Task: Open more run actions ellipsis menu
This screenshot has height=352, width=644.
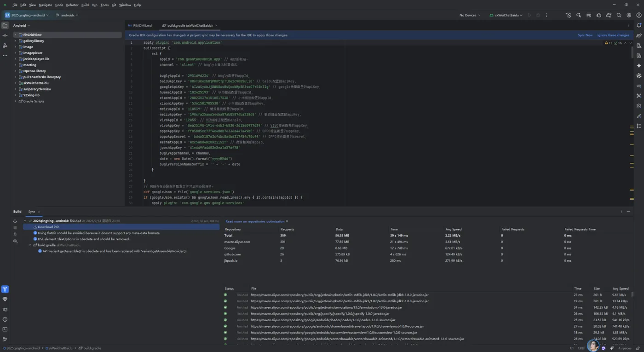Action: pos(546,15)
